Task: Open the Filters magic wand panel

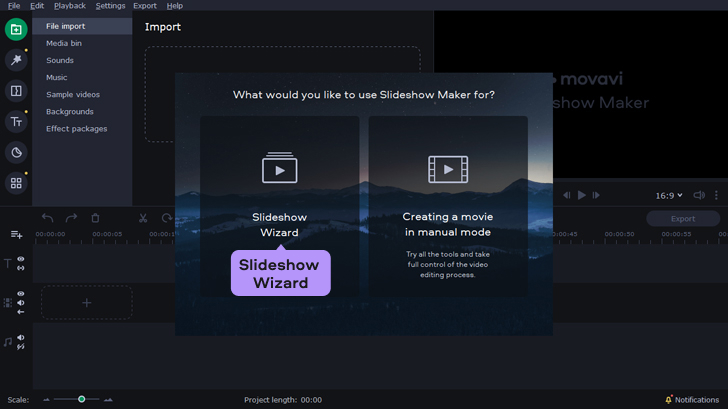Action: [x=16, y=60]
